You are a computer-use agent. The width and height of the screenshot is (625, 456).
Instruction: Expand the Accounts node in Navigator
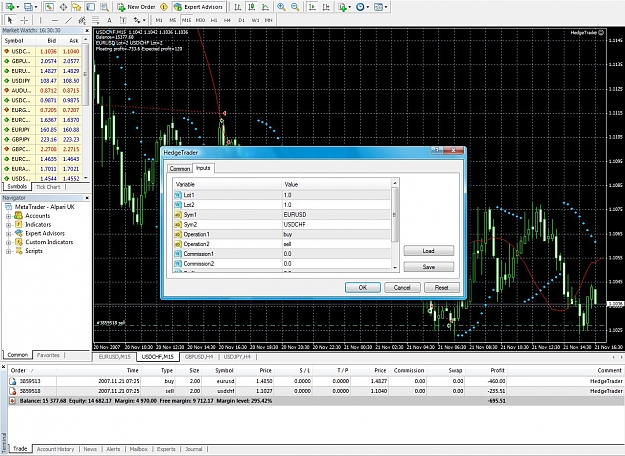[x=8, y=216]
